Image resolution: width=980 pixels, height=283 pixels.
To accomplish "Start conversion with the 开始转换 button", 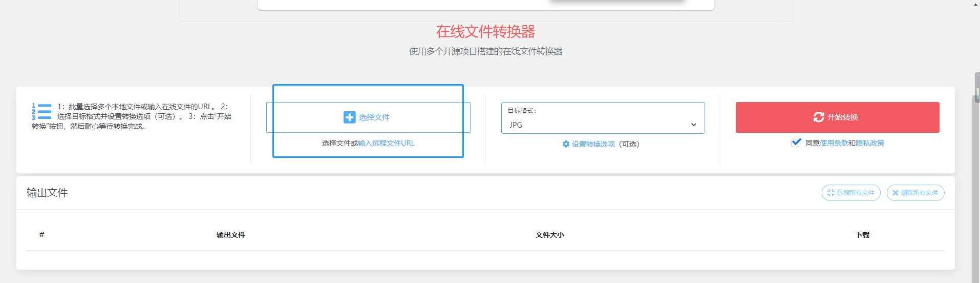I will (x=837, y=117).
